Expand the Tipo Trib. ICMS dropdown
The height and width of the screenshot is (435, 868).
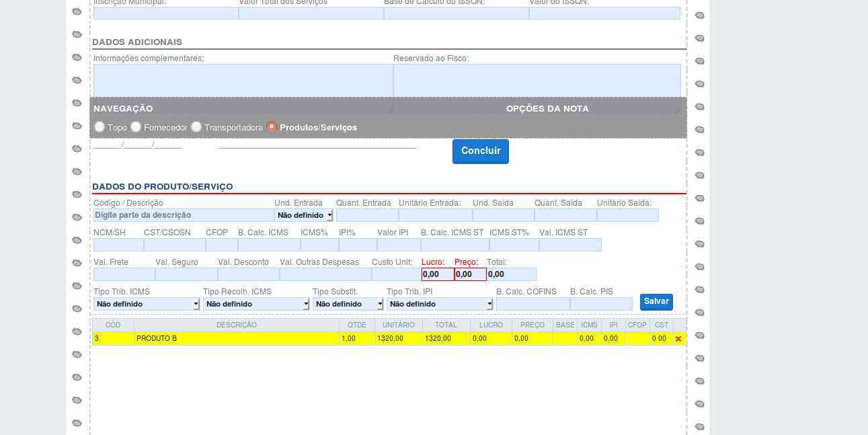click(x=147, y=304)
